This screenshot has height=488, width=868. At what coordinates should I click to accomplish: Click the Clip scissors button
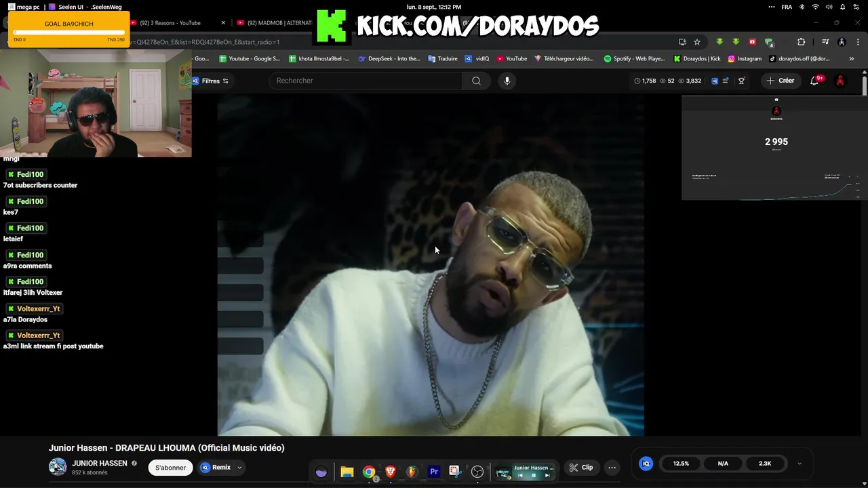(x=580, y=468)
